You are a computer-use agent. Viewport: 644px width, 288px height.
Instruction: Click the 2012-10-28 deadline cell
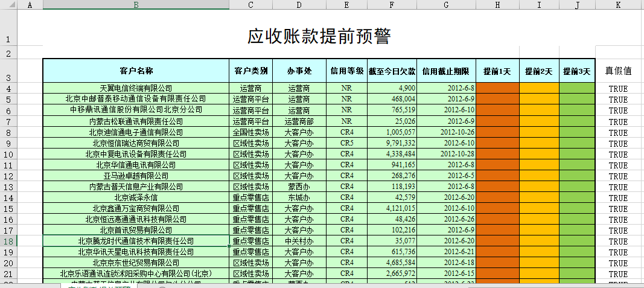click(x=446, y=154)
